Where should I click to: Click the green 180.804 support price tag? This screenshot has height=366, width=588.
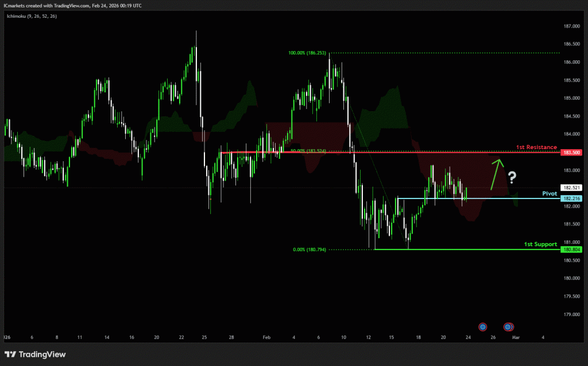coord(572,250)
